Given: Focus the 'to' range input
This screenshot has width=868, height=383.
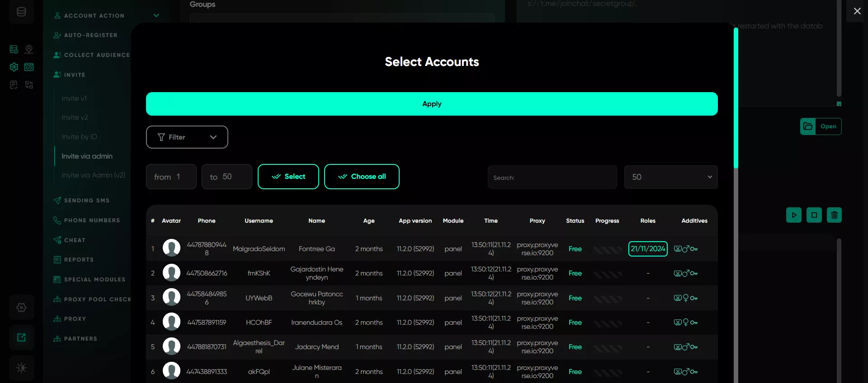Looking at the screenshot, I should pos(227,177).
